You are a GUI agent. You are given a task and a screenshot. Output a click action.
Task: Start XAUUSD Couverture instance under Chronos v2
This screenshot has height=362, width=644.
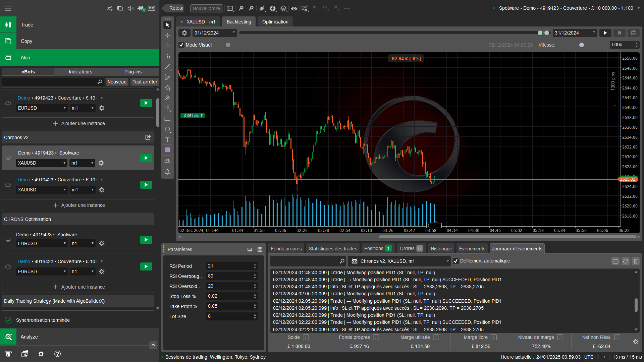tap(146, 185)
